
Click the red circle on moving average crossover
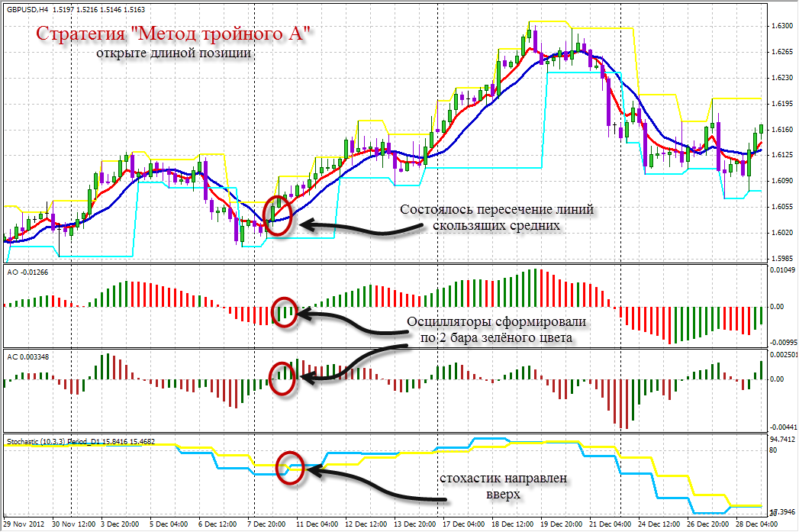tap(278, 215)
